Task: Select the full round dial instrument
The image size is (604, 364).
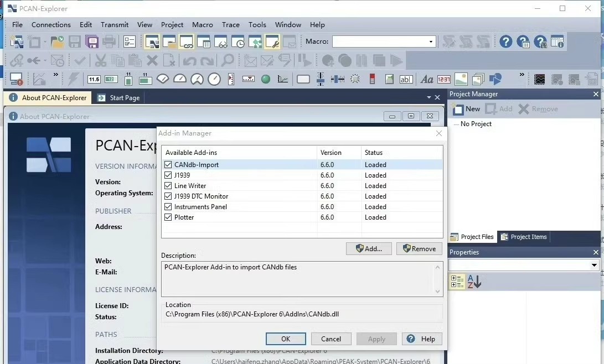Action: pyautogui.click(x=214, y=79)
